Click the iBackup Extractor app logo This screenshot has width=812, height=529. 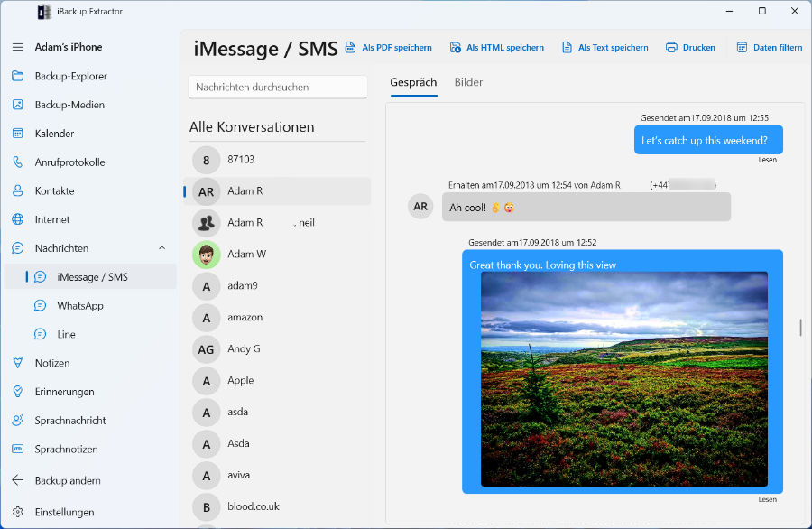click(x=44, y=12)
